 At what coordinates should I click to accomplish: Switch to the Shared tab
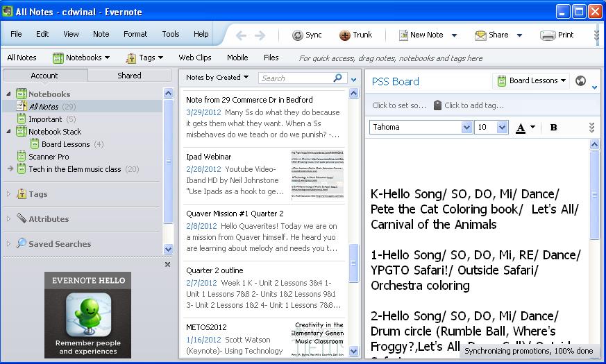tap(129, 76)
